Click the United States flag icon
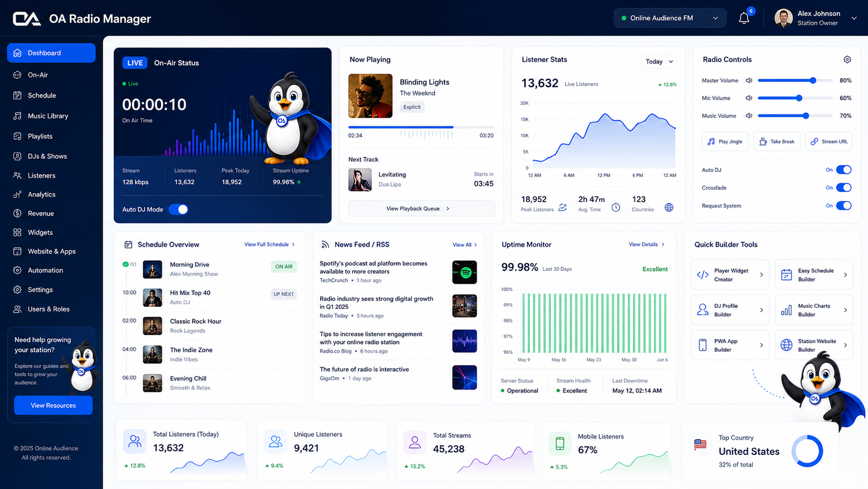This screenshot has height=489, width=868. (700, 444)
